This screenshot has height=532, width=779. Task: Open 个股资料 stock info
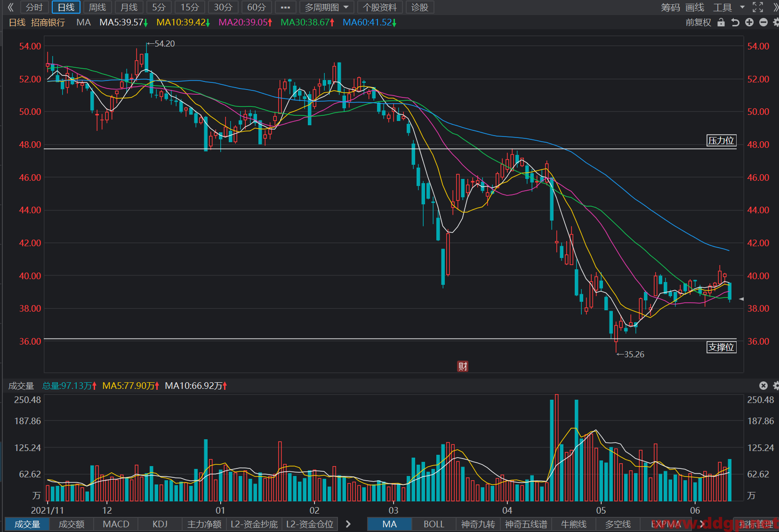click(380, 7)
